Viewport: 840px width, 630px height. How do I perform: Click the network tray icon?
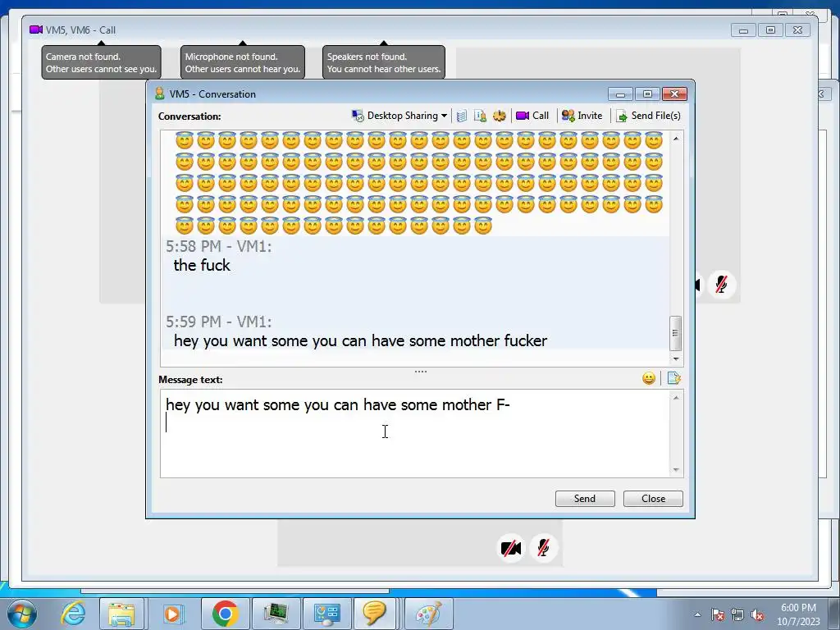coord(737,614)
